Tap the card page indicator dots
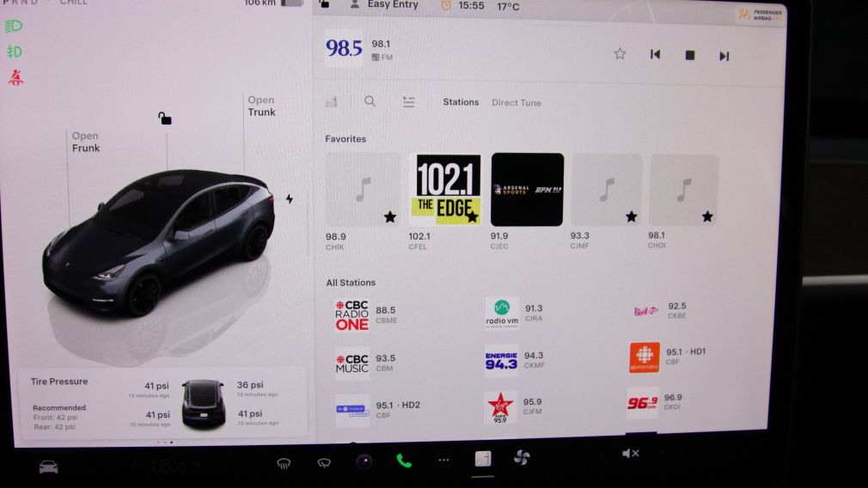The image size is (868, 488). coord(165,442)
